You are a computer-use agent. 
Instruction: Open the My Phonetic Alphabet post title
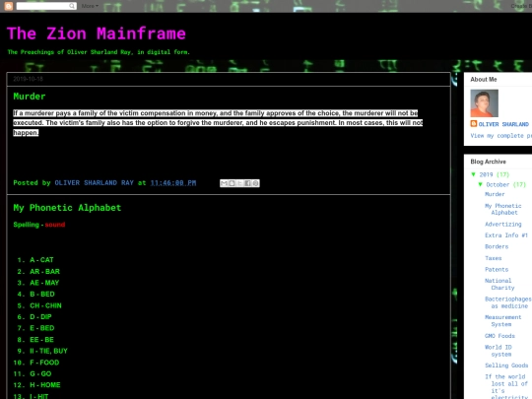[x=67, y=208]
